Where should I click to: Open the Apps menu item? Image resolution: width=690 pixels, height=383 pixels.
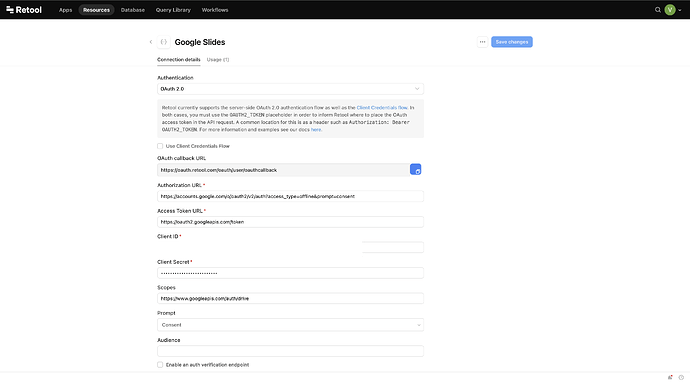pyautogui.click(x=66, y=10)
